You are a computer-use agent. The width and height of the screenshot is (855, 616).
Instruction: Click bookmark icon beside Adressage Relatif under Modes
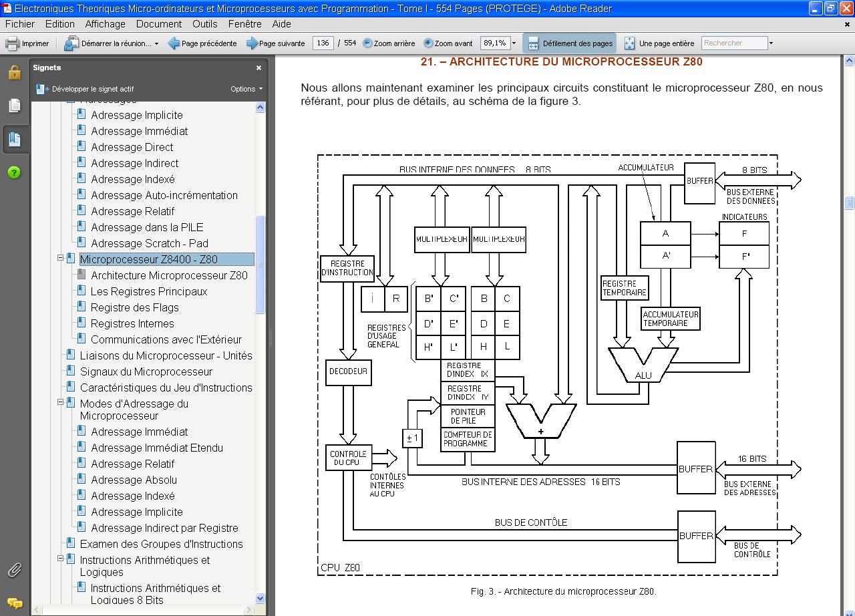click(x=81, y=463)
